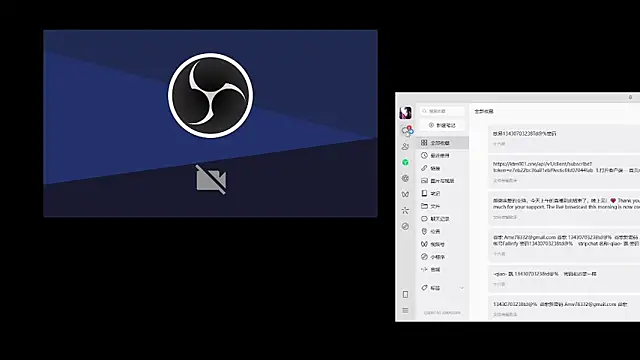
Task: Open Mini Programs icon in left rail
Action: [405, 226]
